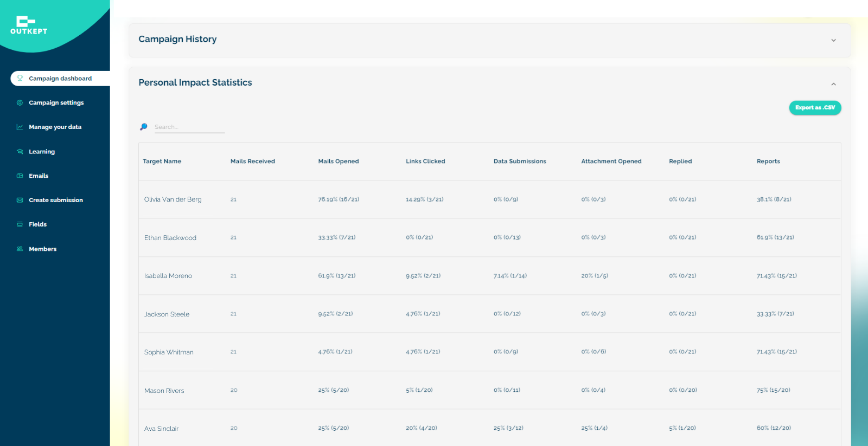Open Campaign settings menu item
868x446 pixels.
click(56, 102)
